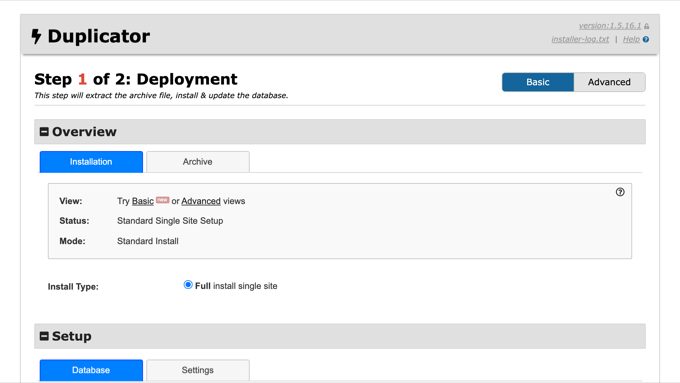The width and height of the screenshot is (680, 383).
Task: Click the 'Duplicator' title text
Action: click(x=99, y=36)
